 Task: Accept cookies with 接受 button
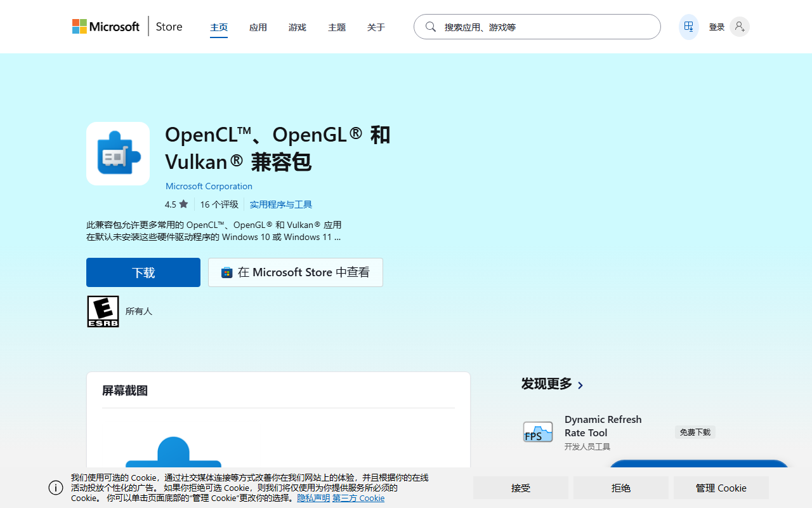pos(521,488)
